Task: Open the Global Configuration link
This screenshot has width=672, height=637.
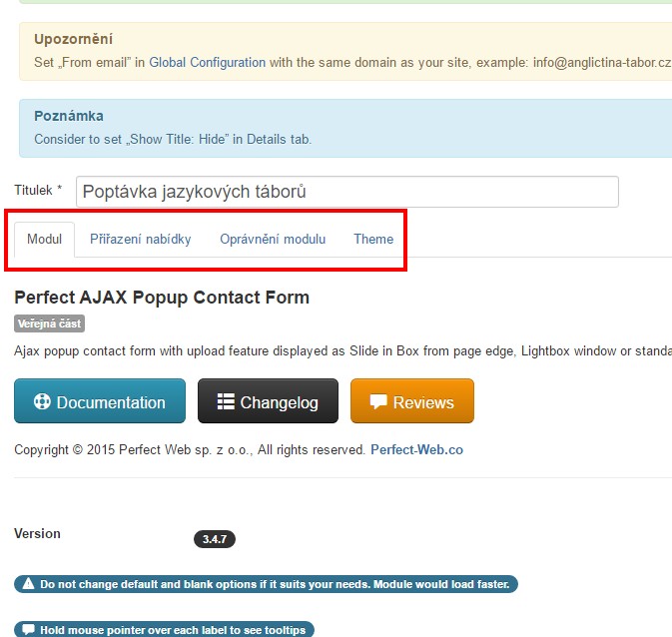Action: pos(208,62)
